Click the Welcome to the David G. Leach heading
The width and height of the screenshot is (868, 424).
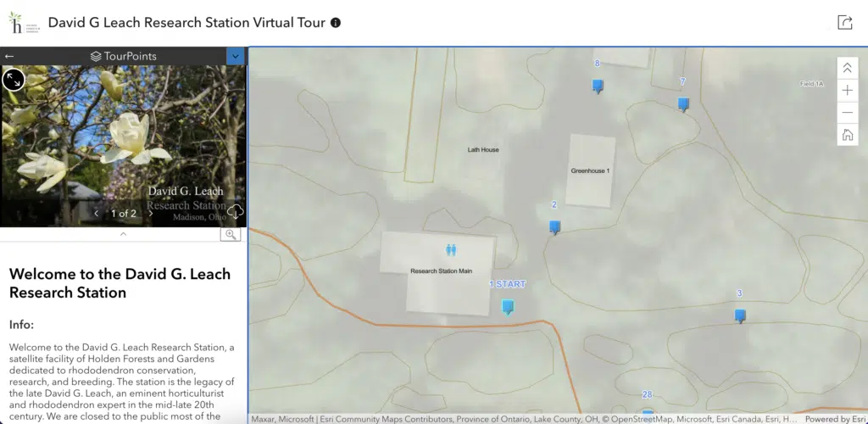pyautogui.click(x=120, y=283)
